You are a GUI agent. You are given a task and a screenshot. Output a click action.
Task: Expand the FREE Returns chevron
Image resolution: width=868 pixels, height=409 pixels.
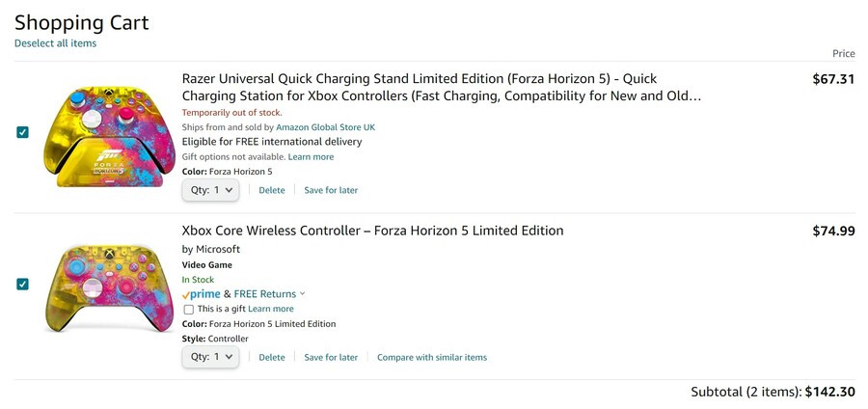(302, 294)
